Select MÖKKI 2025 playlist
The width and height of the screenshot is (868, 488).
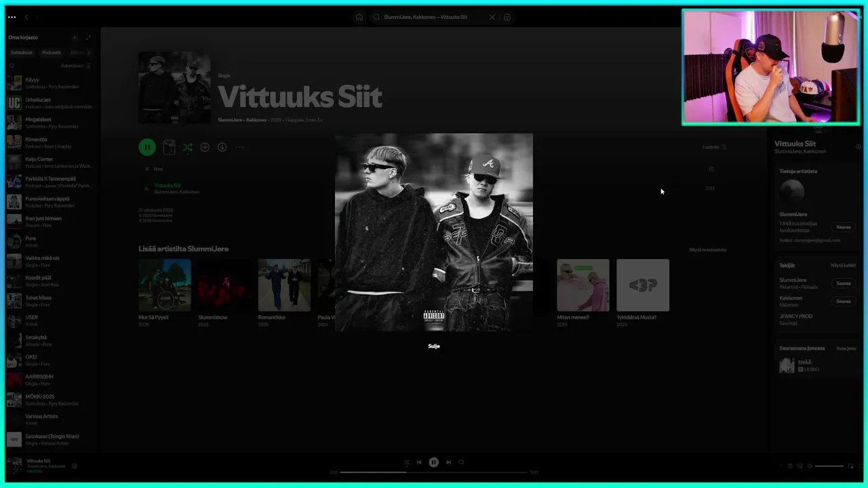[x=50, y=399]
